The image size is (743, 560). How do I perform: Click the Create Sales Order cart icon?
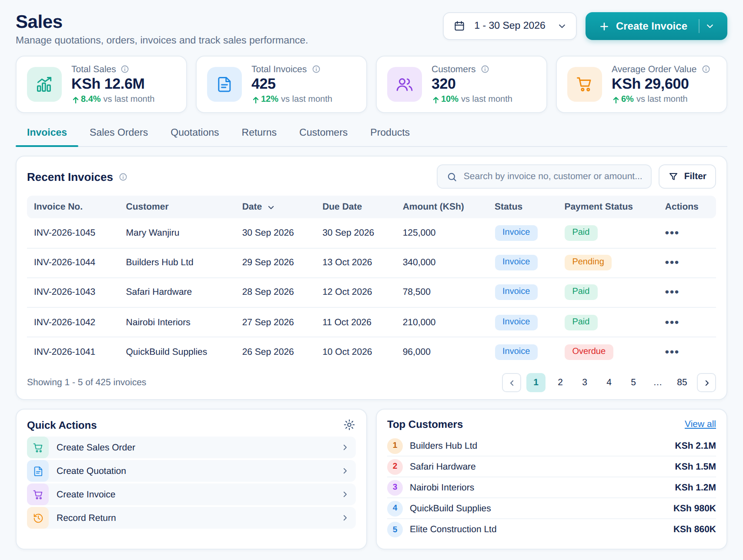click(38, 447)
